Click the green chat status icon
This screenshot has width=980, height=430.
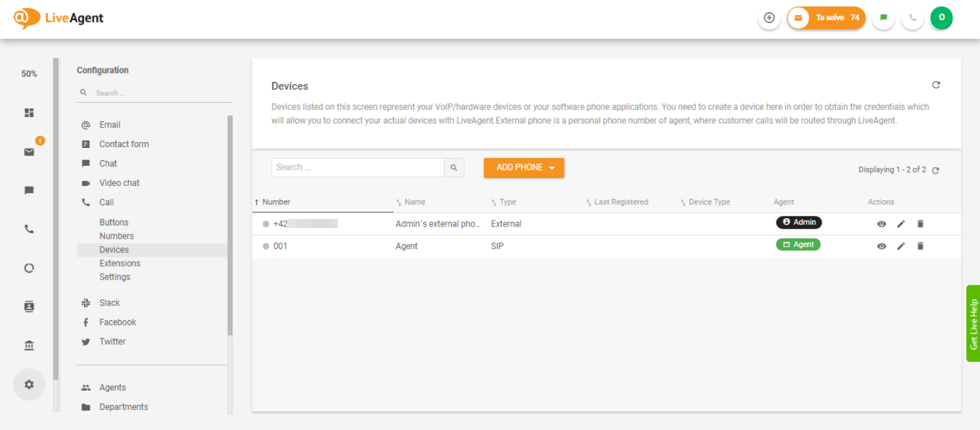(883, 18)
